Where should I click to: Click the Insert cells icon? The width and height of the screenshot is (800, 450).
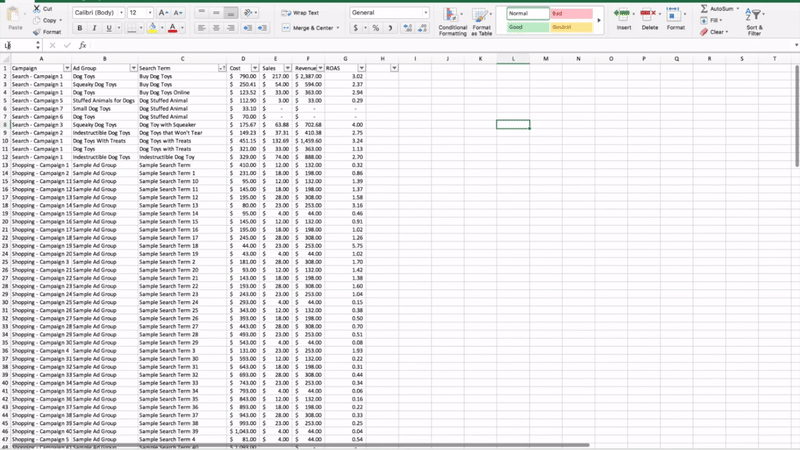click(622, 13)
